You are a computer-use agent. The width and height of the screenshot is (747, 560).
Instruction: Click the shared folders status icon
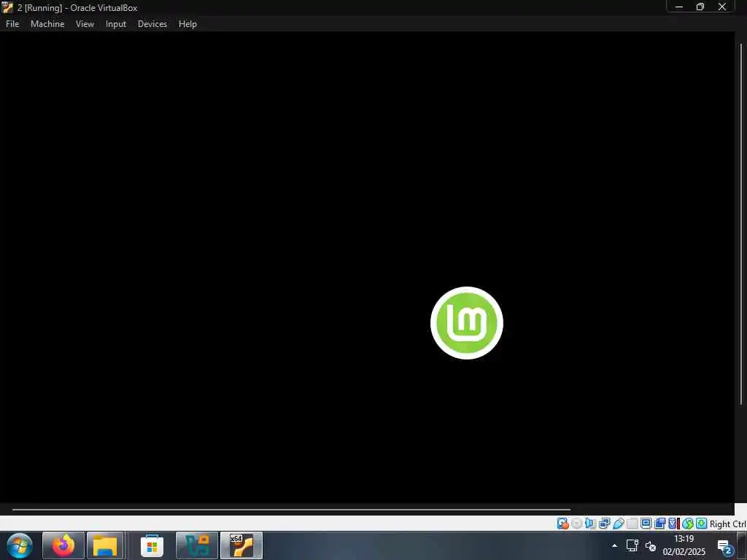click(x=632, y=524)
